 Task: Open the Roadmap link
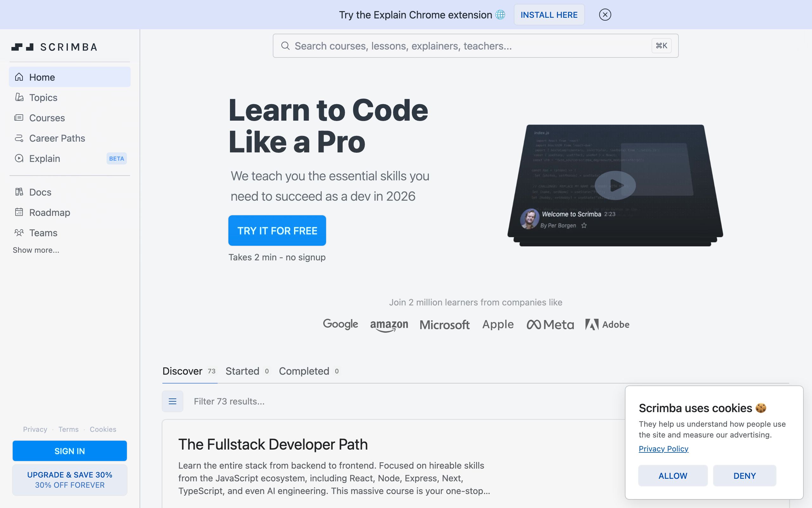click(70, 212)
